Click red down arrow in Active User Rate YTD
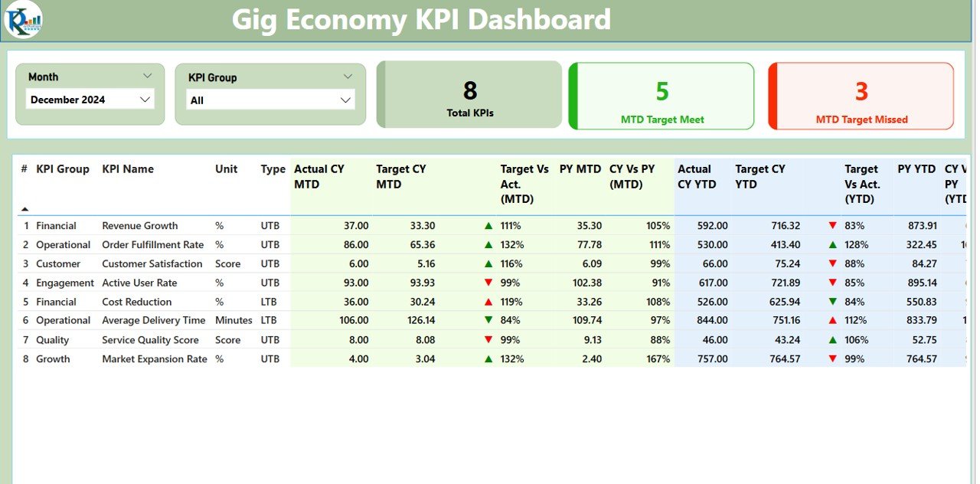 click(832, 283)
